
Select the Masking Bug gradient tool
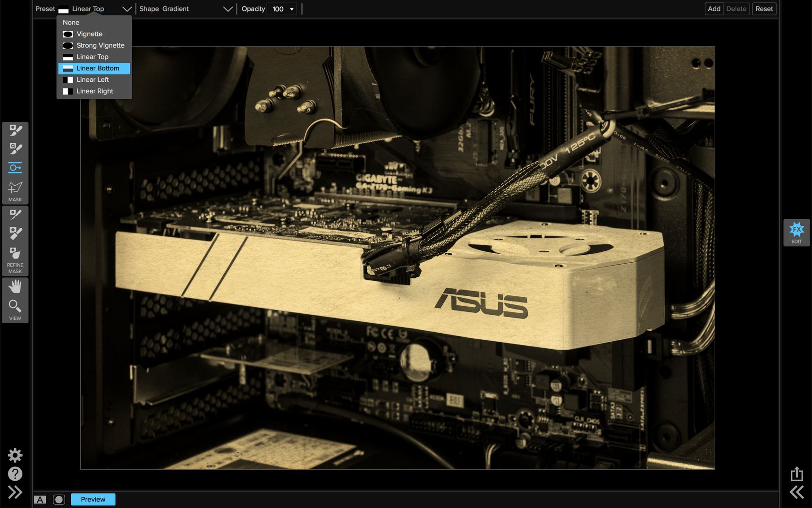[15, 168]
